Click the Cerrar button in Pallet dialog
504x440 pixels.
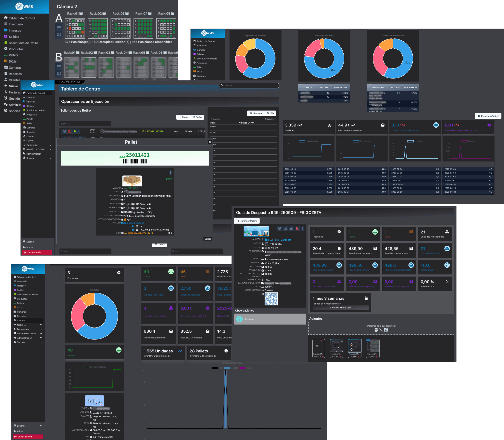(208, 239)
